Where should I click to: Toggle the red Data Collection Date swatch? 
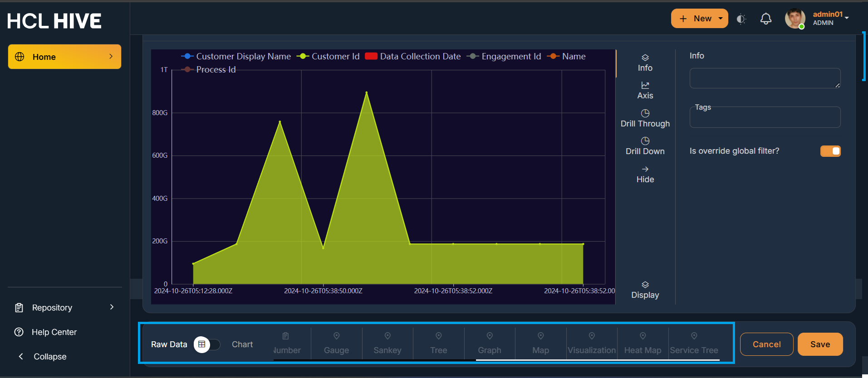pos(371,56)
